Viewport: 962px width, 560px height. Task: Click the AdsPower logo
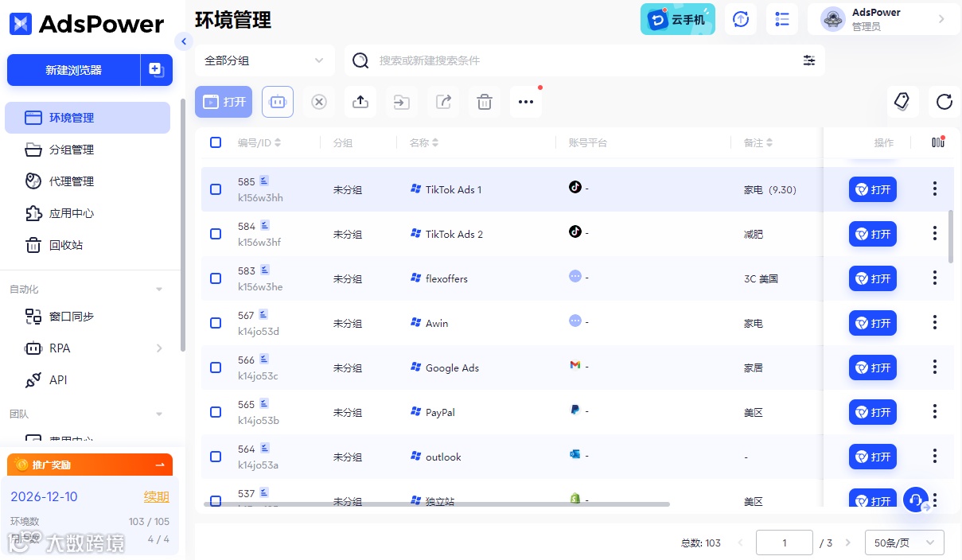coord(87,24)
